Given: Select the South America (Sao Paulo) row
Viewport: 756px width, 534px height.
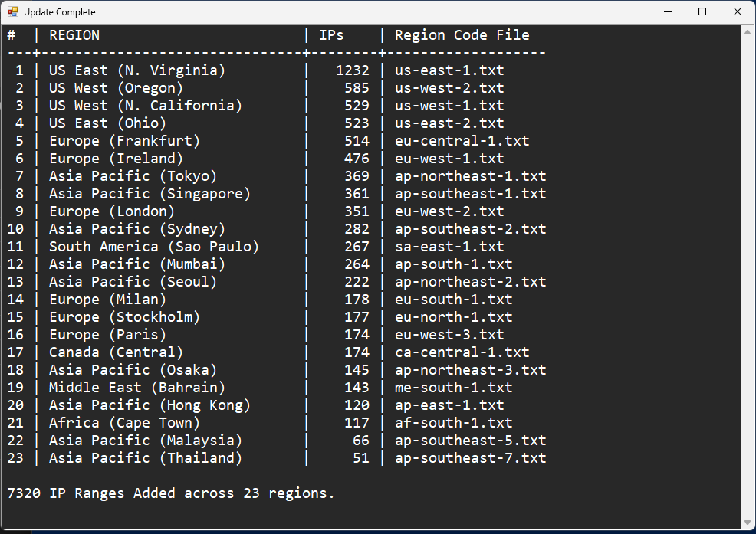Looking at the screenshot, I should [154, 247].
